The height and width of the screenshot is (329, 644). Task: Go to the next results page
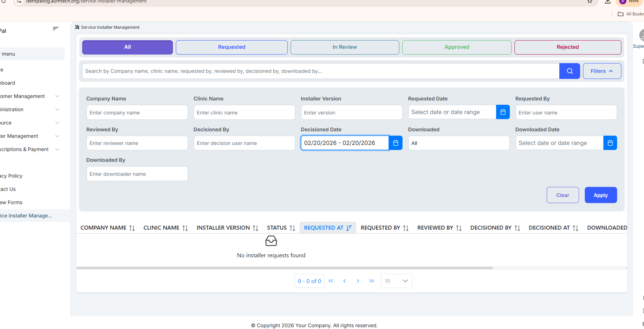[358, 281]
